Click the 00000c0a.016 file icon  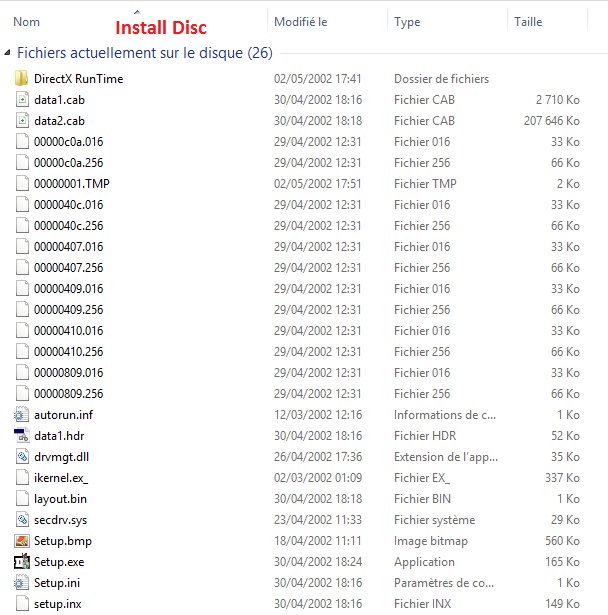(x=22, y=142)
